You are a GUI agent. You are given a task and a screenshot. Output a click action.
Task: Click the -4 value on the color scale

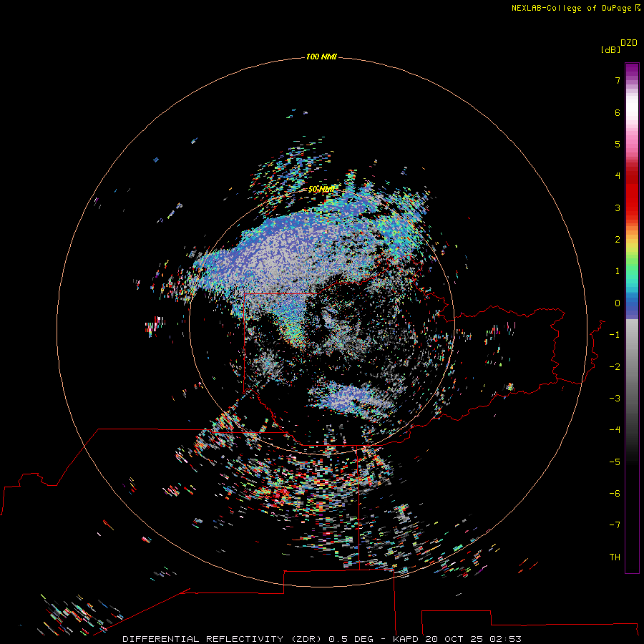pyautogui.click(x=615, y=430)
